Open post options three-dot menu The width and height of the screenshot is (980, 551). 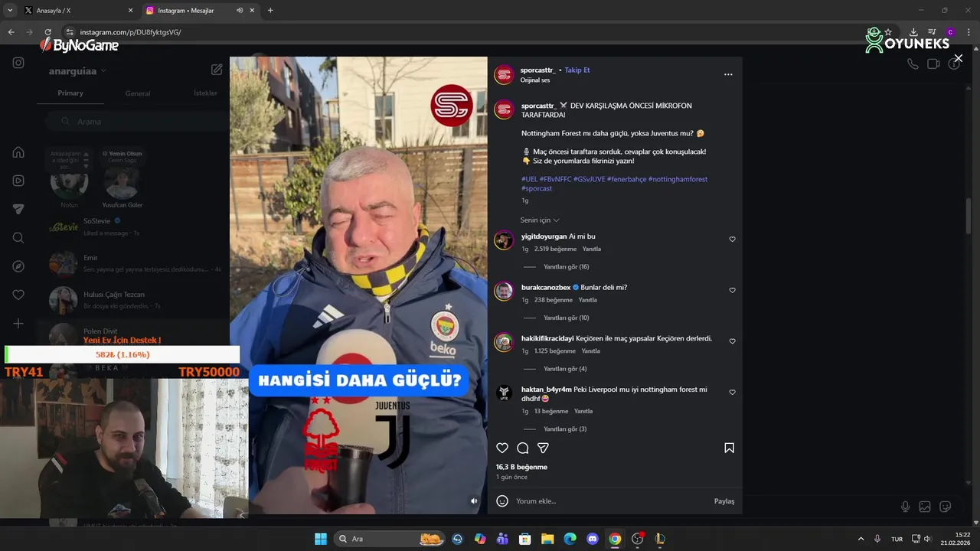click(x=728, y=74)
